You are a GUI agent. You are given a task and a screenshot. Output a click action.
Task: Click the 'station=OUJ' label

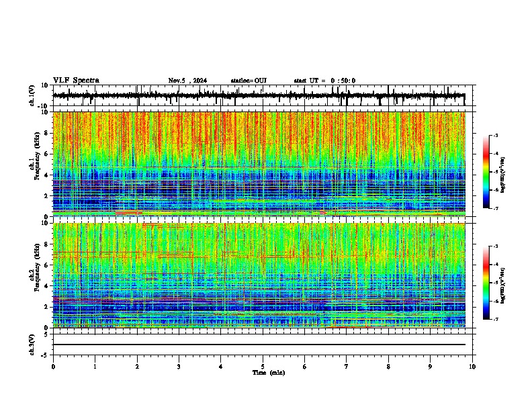click(x=249, y=81)
